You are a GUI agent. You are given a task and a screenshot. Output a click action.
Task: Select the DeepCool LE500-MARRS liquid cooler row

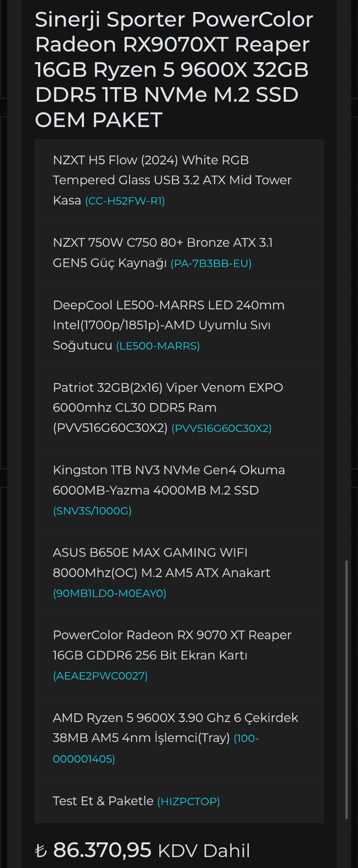click(179, 326)
